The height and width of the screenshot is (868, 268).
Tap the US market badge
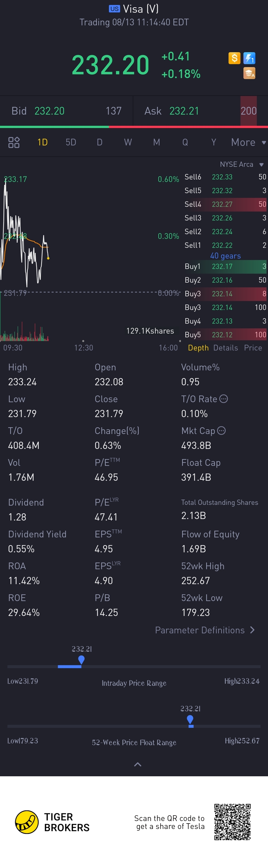point(114,9)
